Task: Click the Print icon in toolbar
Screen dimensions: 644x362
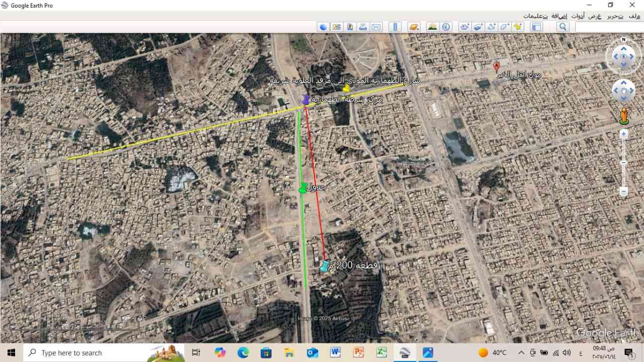Action: coord(362,27)
